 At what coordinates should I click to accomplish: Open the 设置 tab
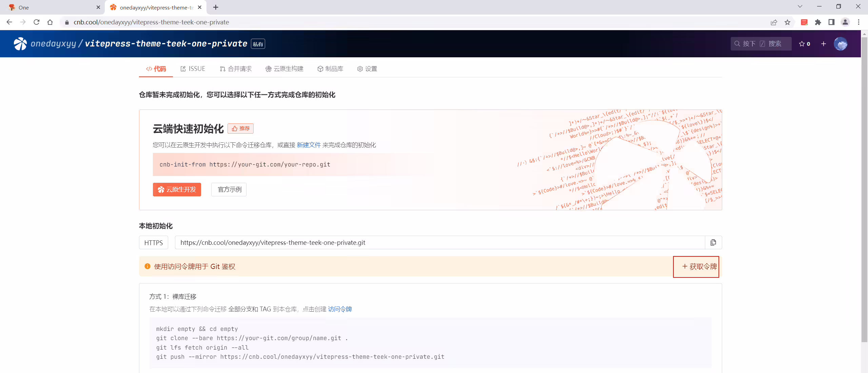367,69
